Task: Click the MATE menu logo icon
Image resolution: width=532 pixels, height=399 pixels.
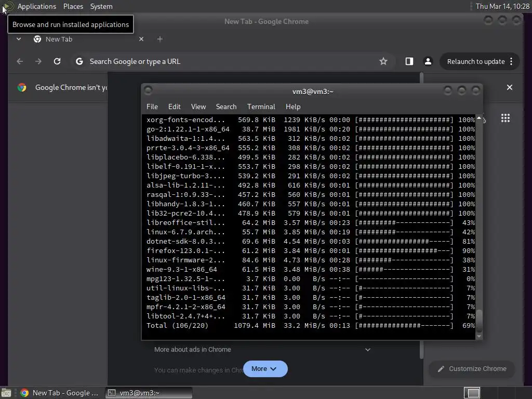Action: [8, 6]
